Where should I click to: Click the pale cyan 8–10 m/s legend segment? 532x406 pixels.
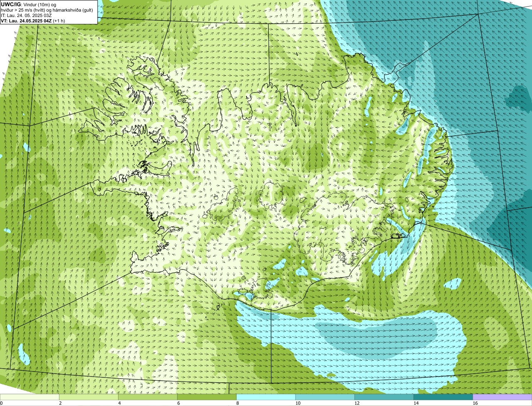[266, 397]
